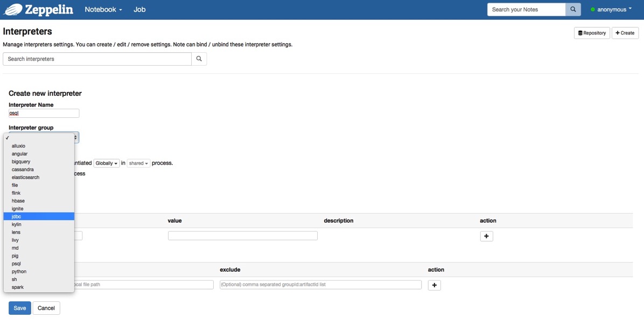The image size is (644, 325).
Task: Select cassandra from the group list
Action: (x=39, y=169)
